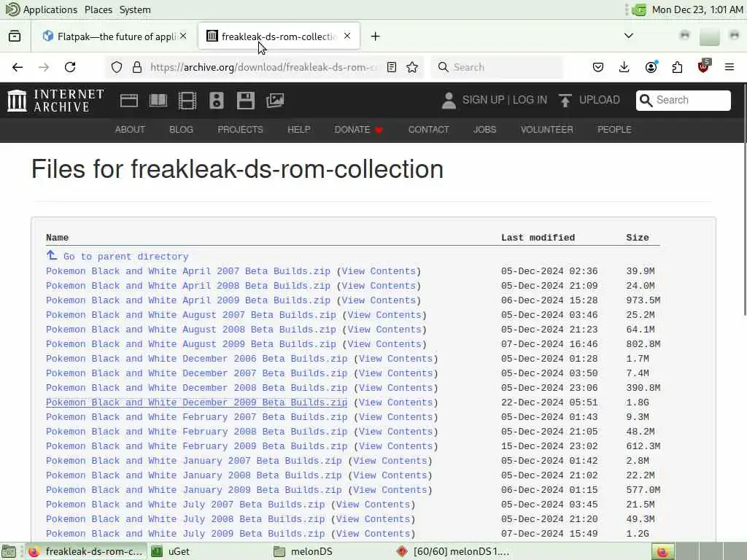Close the Flatpak tab

183,36
